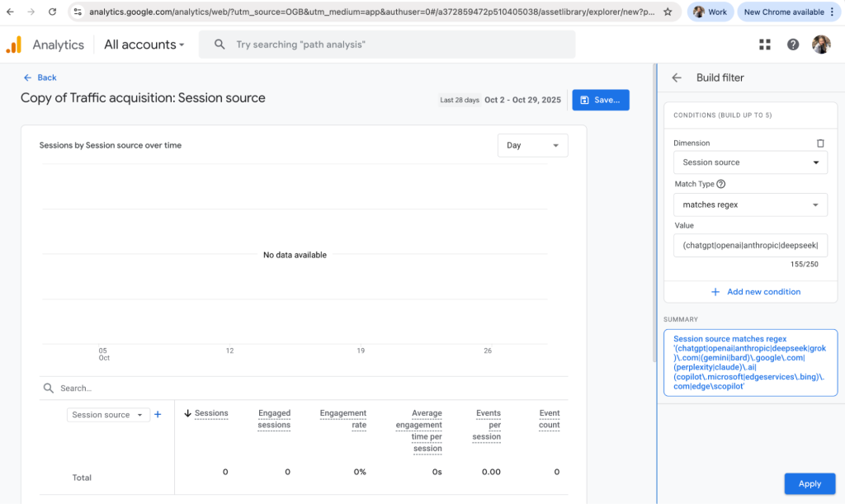Click the regex Value input field

(750, 246)
